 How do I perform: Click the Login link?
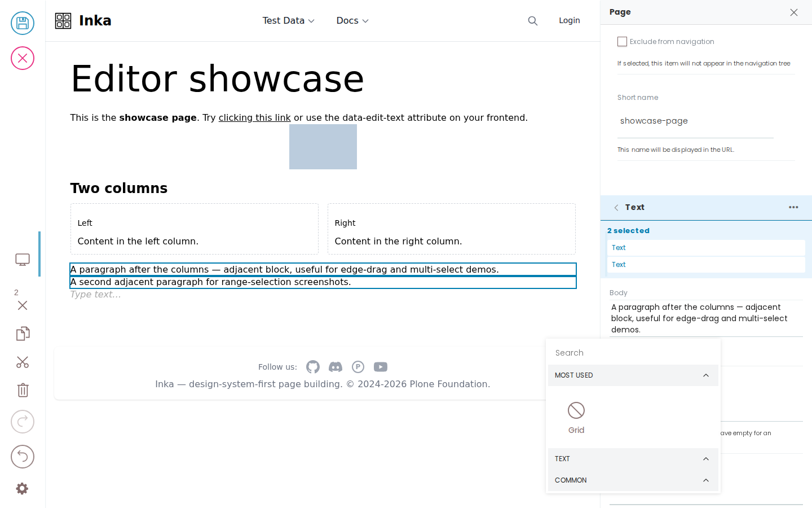click(x=570, y=20)
